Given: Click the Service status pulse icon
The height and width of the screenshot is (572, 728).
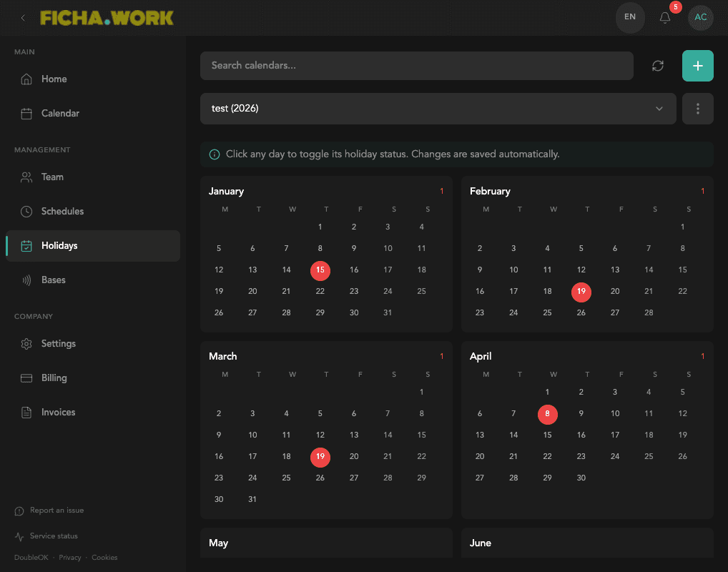Looking at the screenshot, I should [x=19, y=536].
